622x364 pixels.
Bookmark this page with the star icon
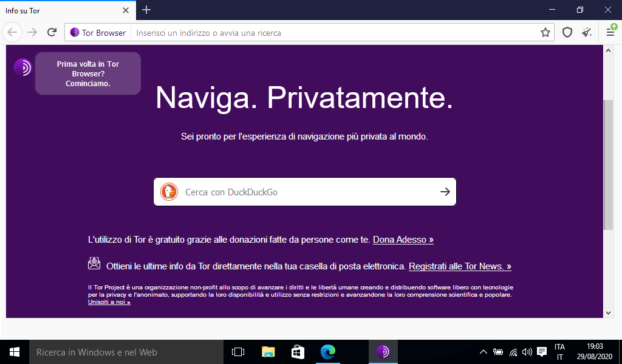(x=545, y=33)
